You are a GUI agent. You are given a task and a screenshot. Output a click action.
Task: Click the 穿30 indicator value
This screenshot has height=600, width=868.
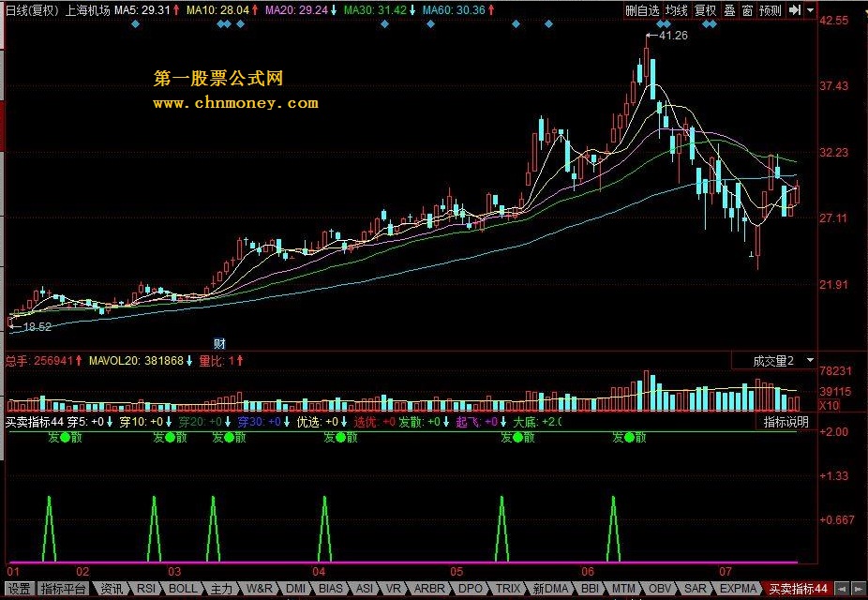(259, 422)
